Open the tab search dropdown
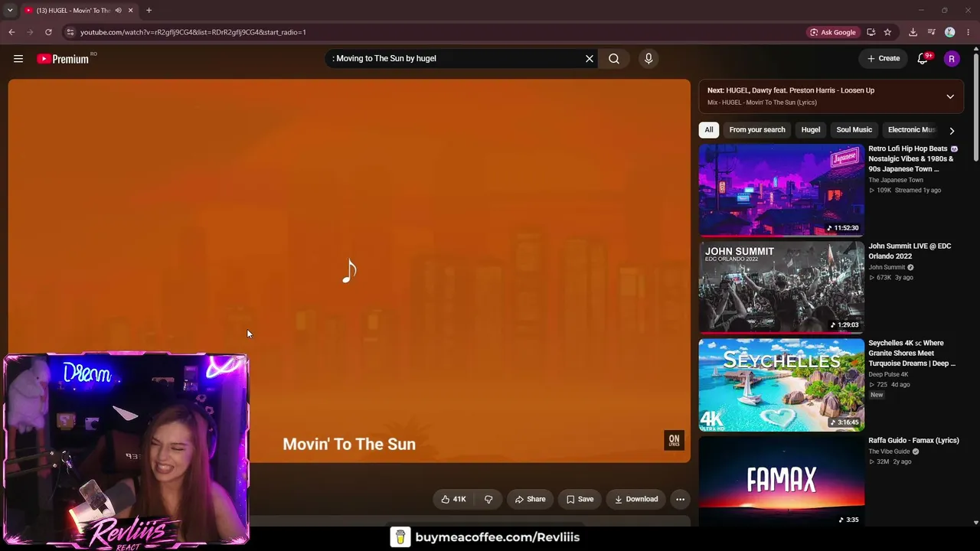The width and height of the screenshot is (980, 551). click(10, 11)
